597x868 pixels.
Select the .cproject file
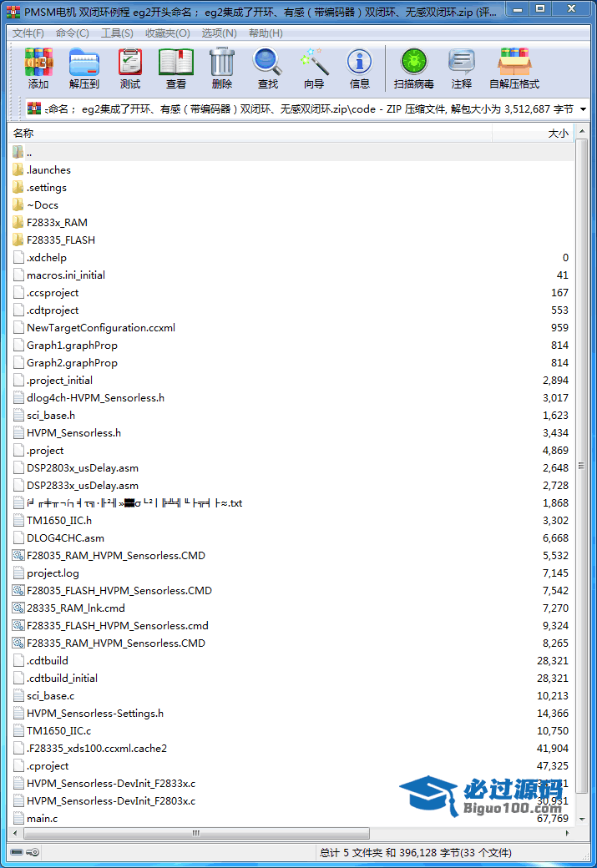[x=48, y=765]
